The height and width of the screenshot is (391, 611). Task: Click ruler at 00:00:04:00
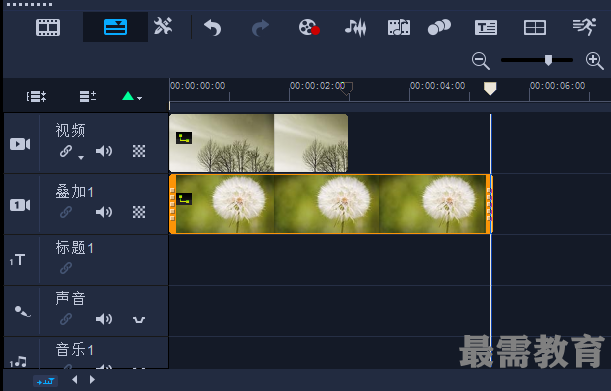437,86
